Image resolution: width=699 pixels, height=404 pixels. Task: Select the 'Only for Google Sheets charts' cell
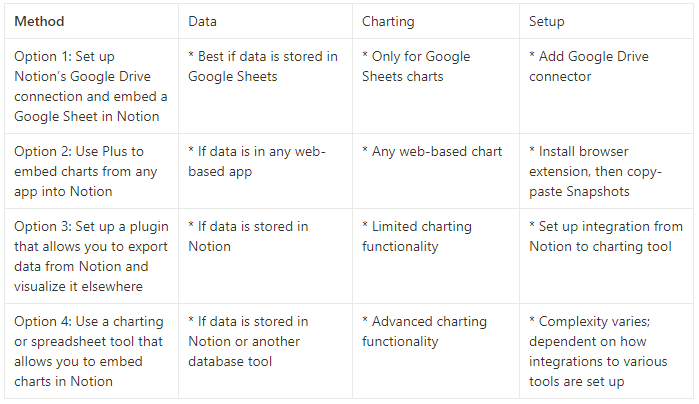436,86
